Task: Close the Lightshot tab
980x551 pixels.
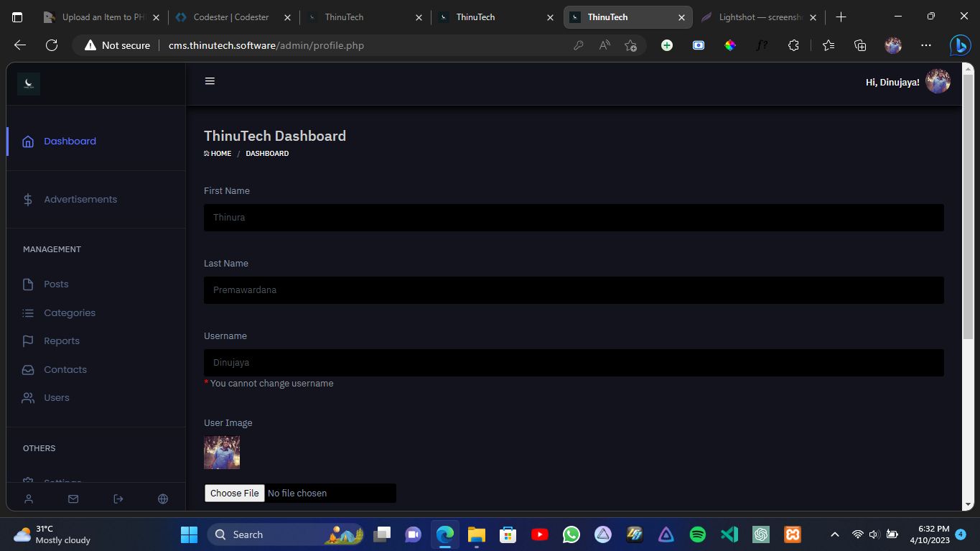Action: tap(813, 17)
